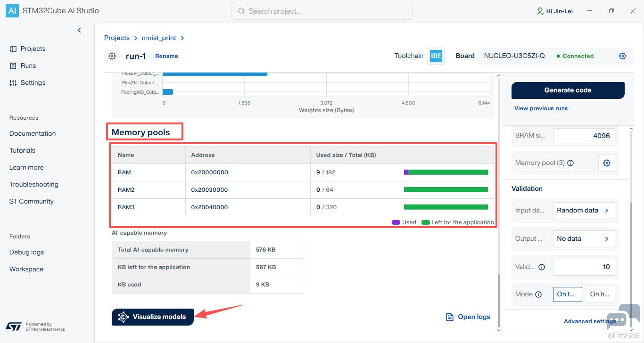This screenshot has height=343, width=644.
Task: Click the KB left for the application row
Action: click(x=207, y=267)
